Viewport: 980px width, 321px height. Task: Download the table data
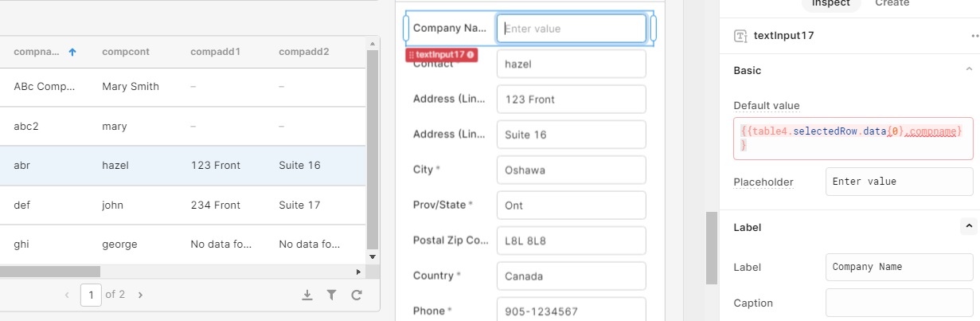307,295
